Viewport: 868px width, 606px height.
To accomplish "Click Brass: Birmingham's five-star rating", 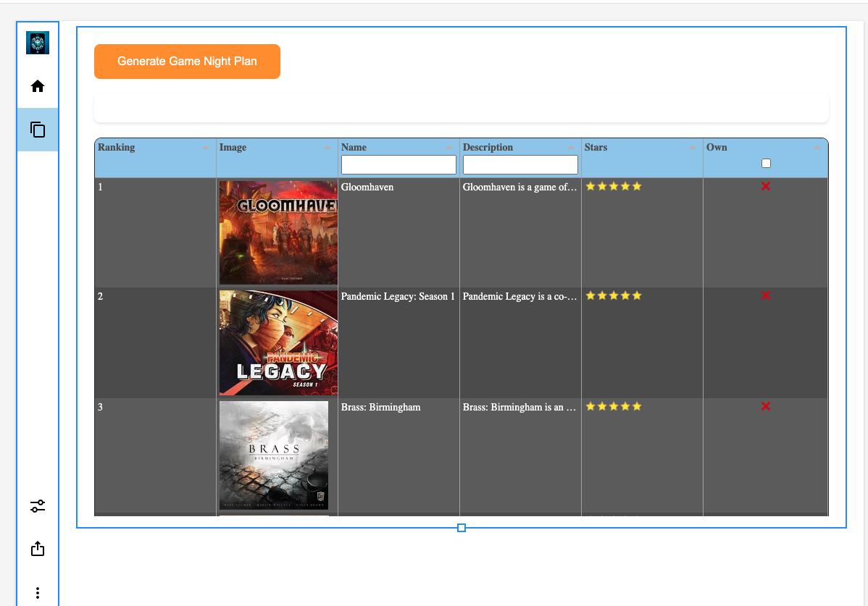I will pyautogui.click(x=614, y=406).
